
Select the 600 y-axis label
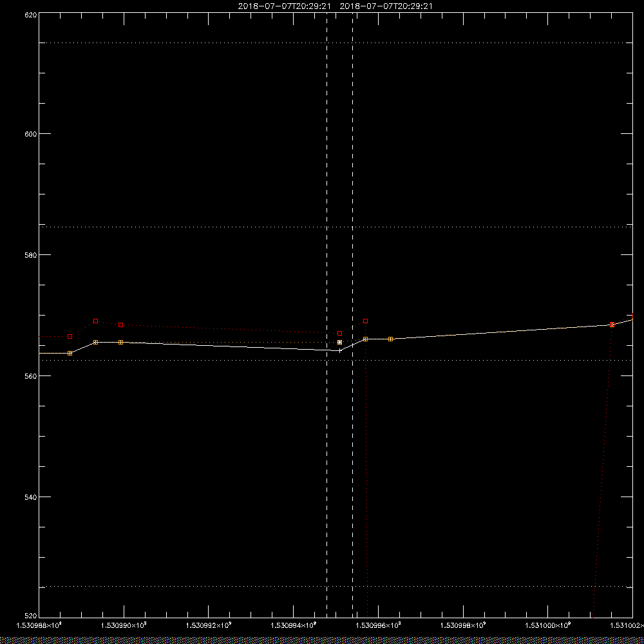coord(31,134)
